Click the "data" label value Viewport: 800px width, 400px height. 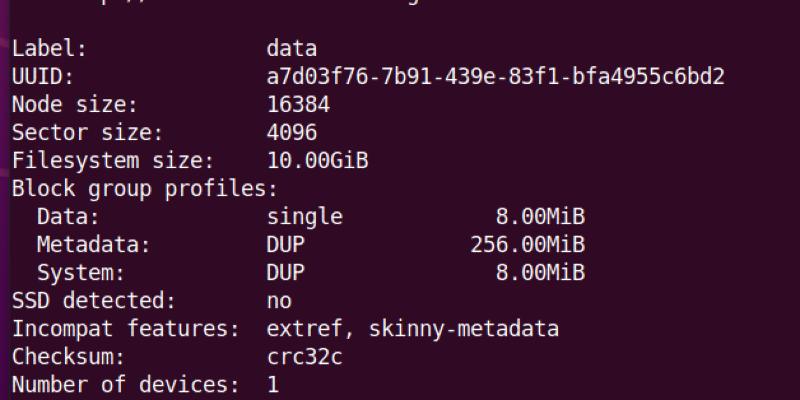click(x=292, y=48)
